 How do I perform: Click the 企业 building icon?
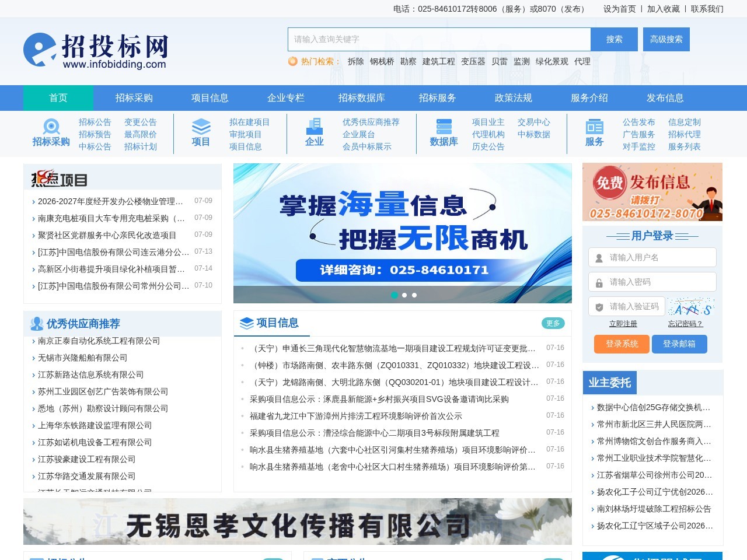coord(314,127)
